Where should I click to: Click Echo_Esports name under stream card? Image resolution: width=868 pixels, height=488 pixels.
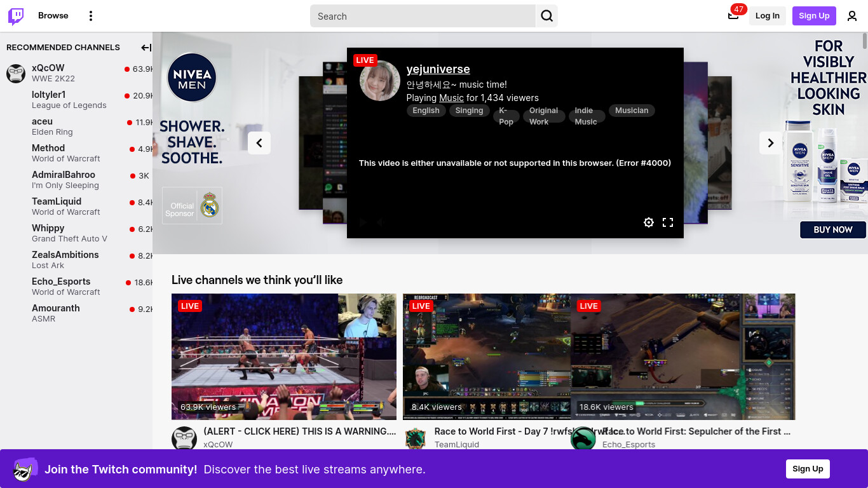(628, 445)
